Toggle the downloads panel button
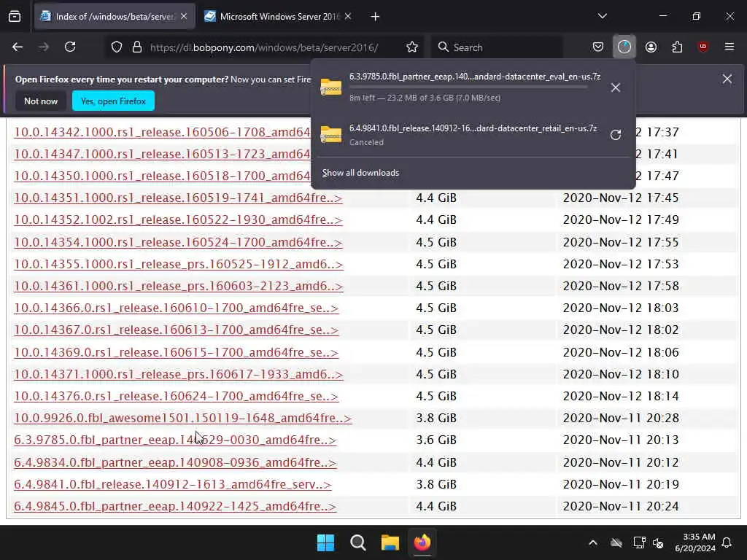 pyautogui.click(x=624, y=47)
